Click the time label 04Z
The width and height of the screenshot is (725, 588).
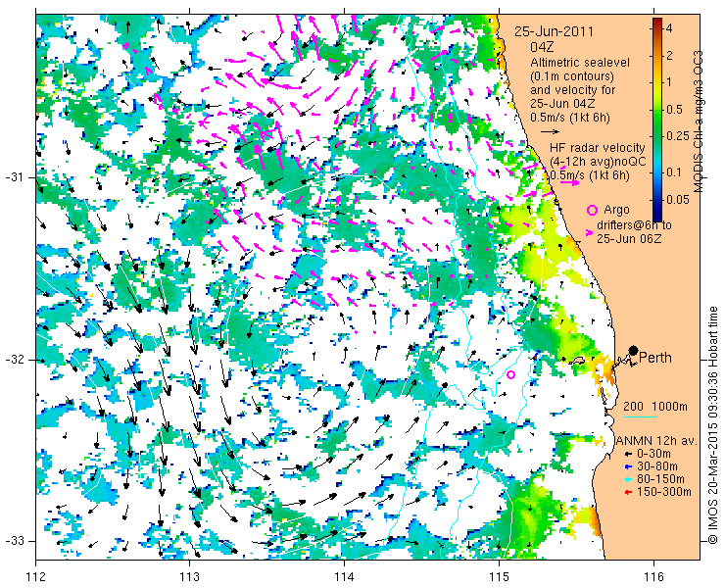pos(542,47)
